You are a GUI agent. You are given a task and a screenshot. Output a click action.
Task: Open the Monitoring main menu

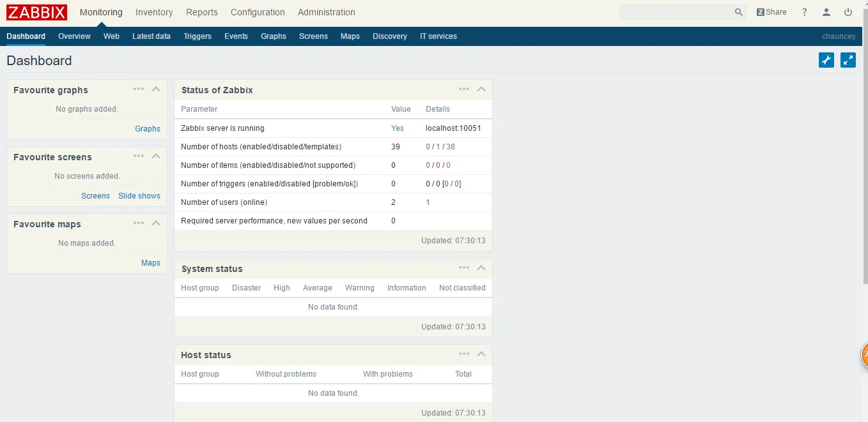point(101,12)
